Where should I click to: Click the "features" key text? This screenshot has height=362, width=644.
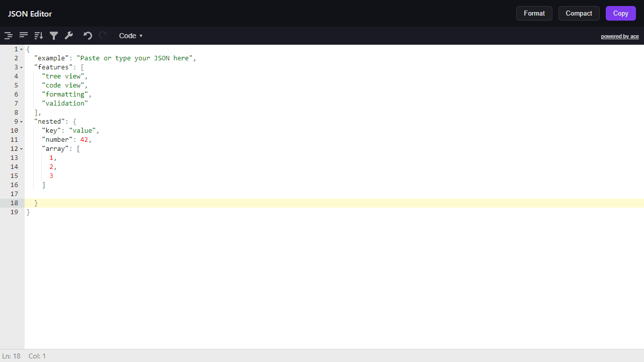53,67
